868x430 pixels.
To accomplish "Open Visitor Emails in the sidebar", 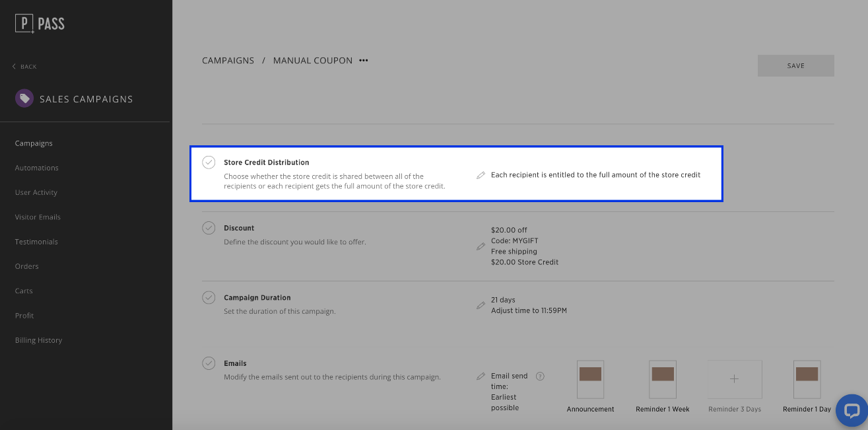I will [38, 217].
